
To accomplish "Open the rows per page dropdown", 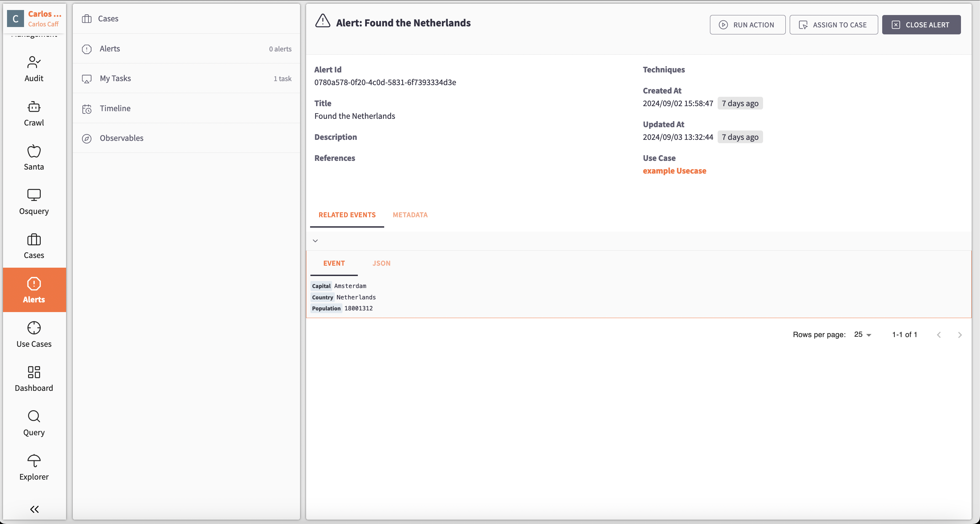I will pyautogui.click(x=863, y=335).
